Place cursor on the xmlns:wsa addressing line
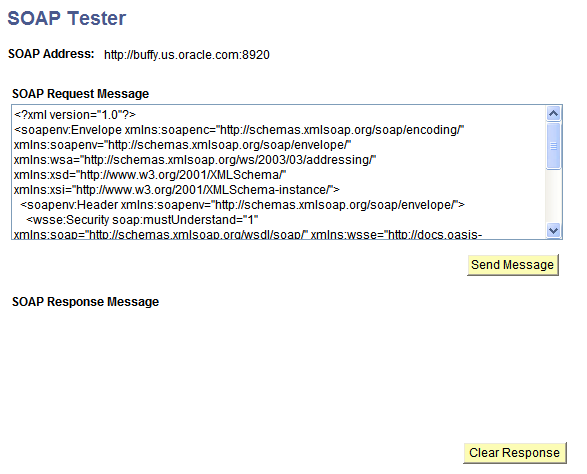This screenshot has width=587, height=474. click(x=195, y=160)
